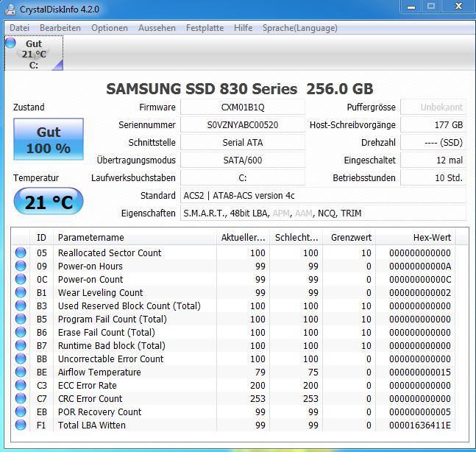The width and height of the screenshot is (476, 452).
Task: Click the Schlecht... column header
Action: click(296, 237)
